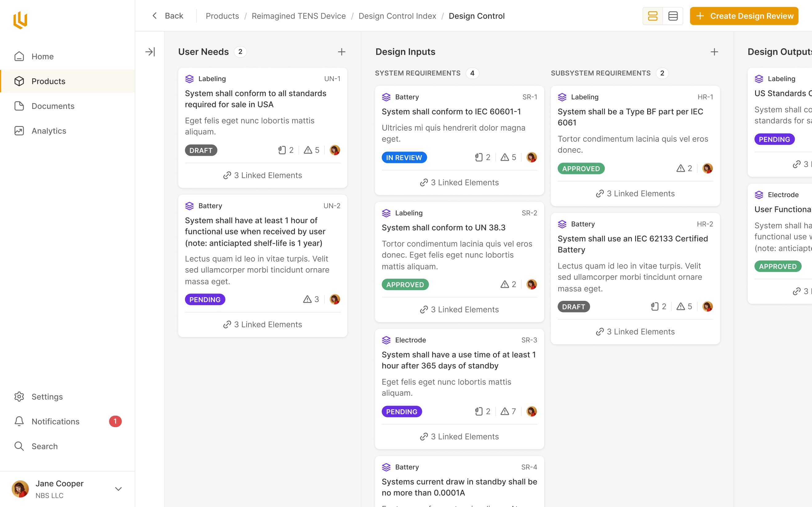Click warning icon on SR-3 card
The width and height of the screenshot is (812, 507).
pos(505,411)
